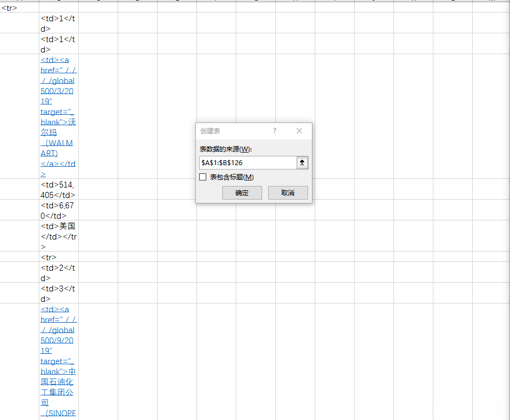This screenshot has width=510, height=420.
Task: Cancel using the 取消 button
Action: [288, 192]
